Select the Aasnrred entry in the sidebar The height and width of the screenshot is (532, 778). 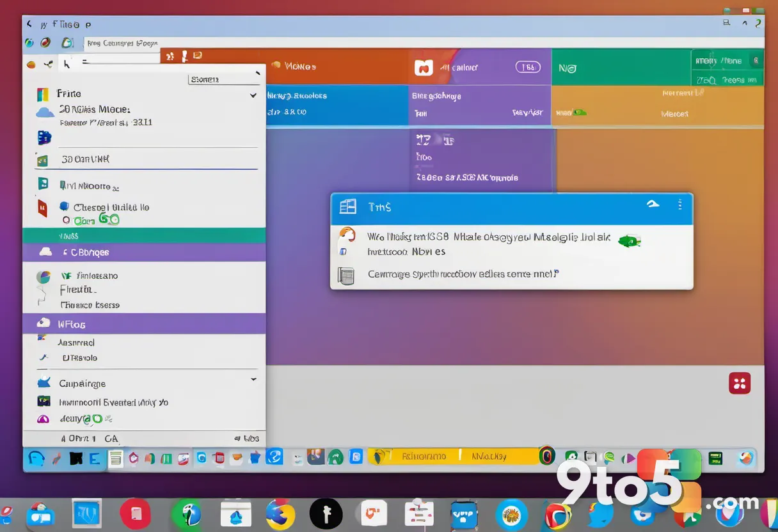pos(76,342)
